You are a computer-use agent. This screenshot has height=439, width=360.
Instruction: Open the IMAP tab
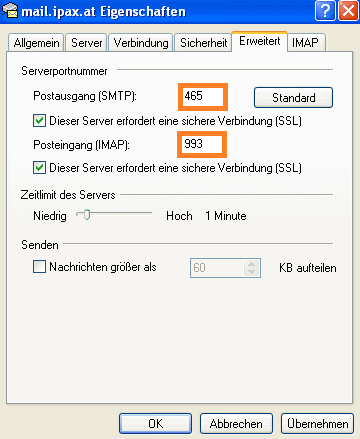tap(306, 43)
